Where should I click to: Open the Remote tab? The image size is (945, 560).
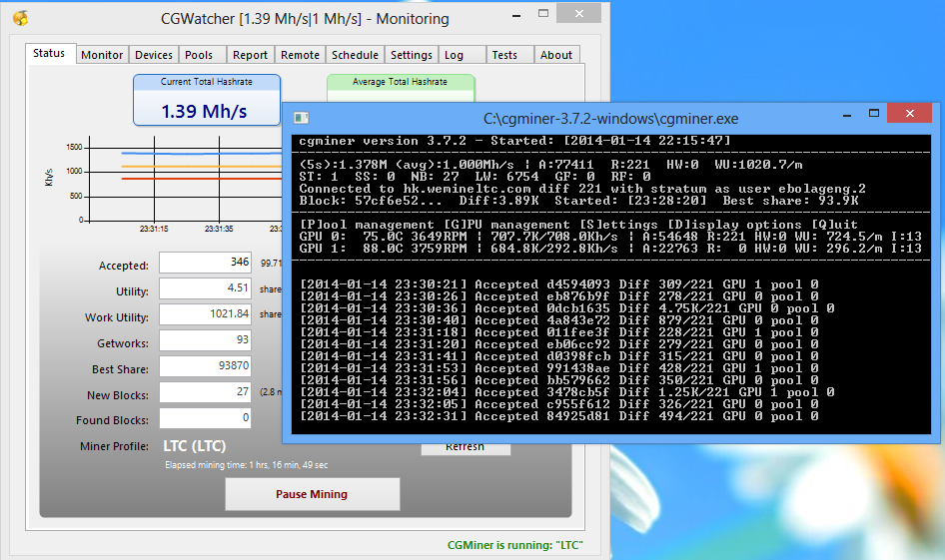pos(300,55)
